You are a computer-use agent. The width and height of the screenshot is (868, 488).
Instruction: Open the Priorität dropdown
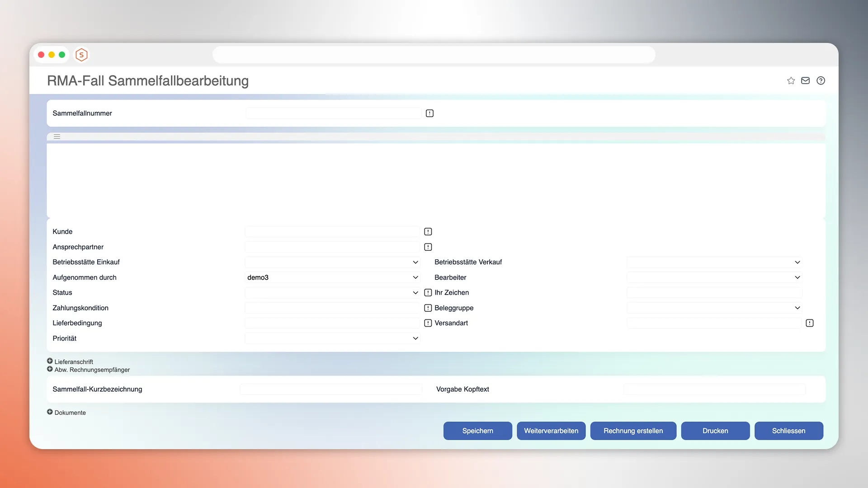[x=332, y=338]
